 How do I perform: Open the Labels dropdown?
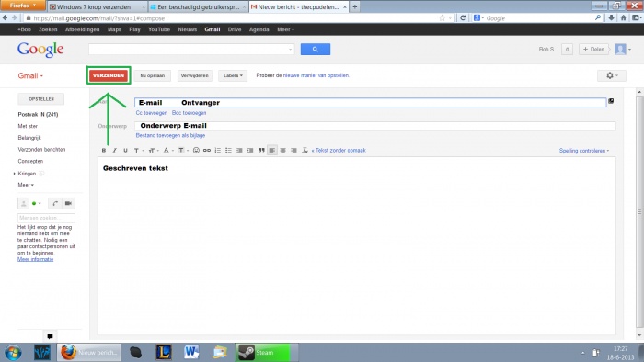point(233,75)
